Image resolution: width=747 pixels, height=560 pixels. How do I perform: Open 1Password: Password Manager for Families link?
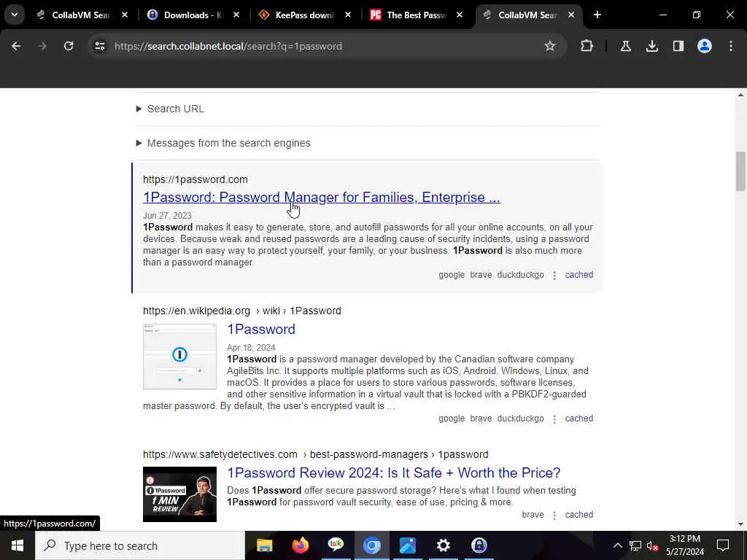tap(322, 197)
